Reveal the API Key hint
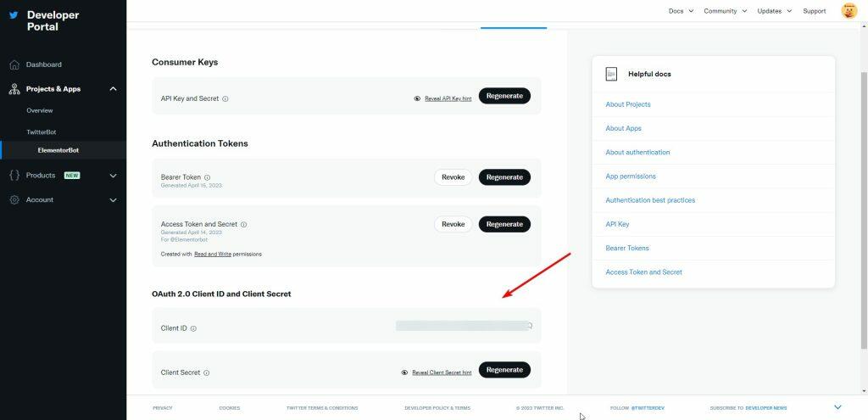 point(448,98)
